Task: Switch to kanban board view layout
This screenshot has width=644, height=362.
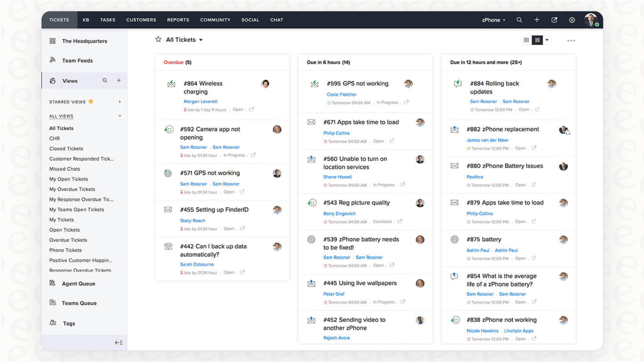Action: [537, 40]
